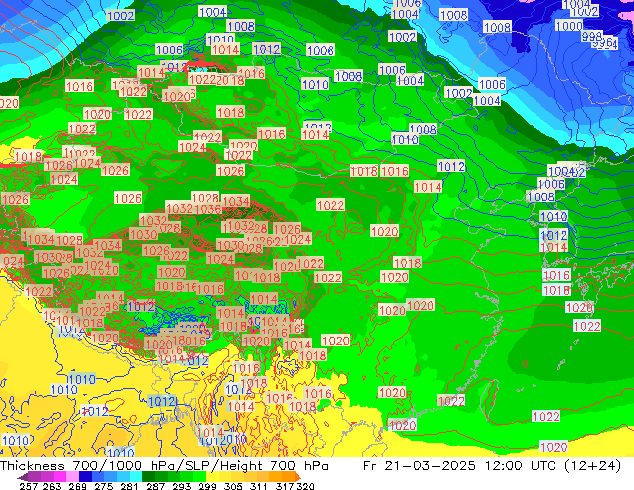
Task: Click the legend value 299
Action: (207, 486)
